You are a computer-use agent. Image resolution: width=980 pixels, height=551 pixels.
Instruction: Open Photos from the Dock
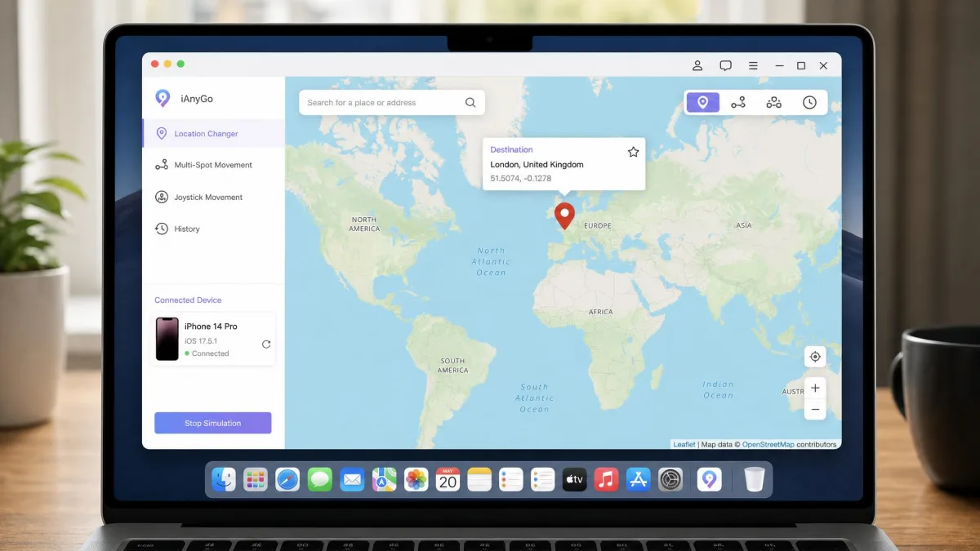(x=416, y=480)
